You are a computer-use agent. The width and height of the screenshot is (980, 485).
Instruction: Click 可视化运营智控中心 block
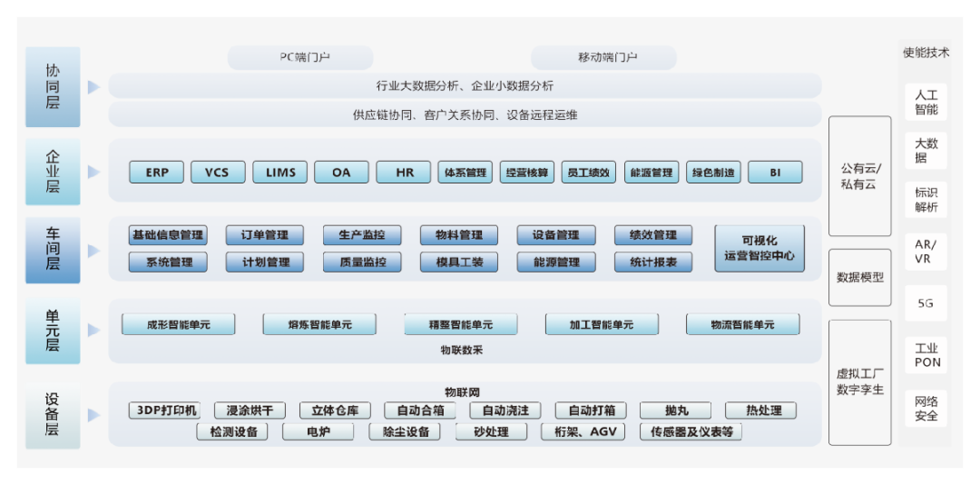[759, 248]
